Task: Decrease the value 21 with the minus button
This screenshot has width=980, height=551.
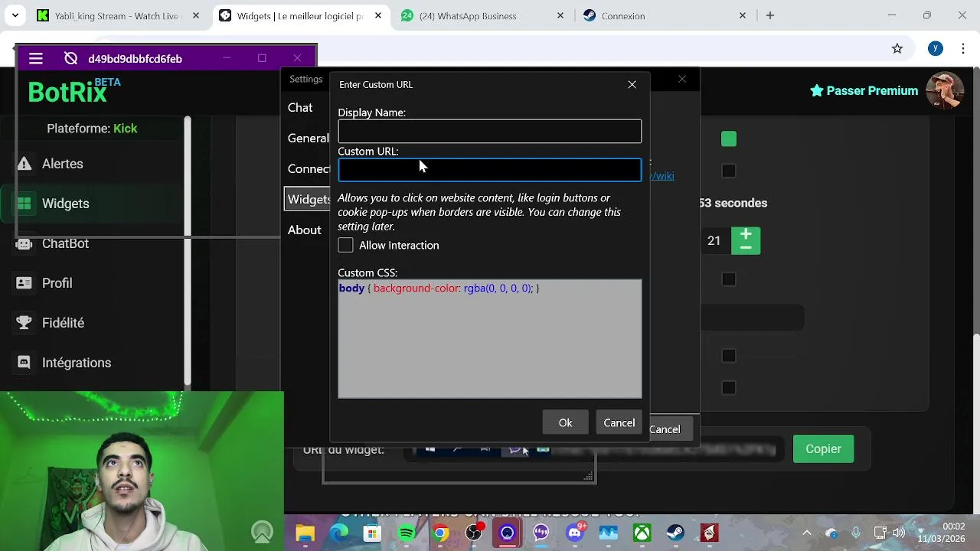Action: (746, 247)
